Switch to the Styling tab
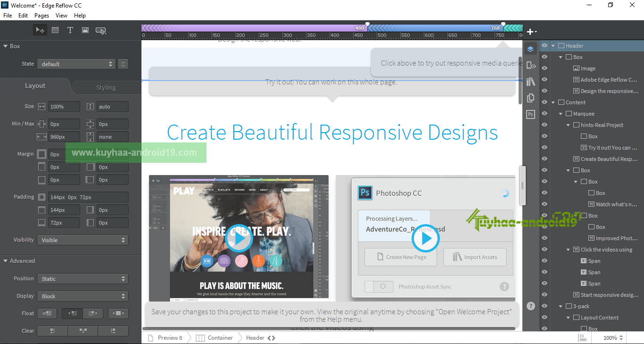 (106, 87)
